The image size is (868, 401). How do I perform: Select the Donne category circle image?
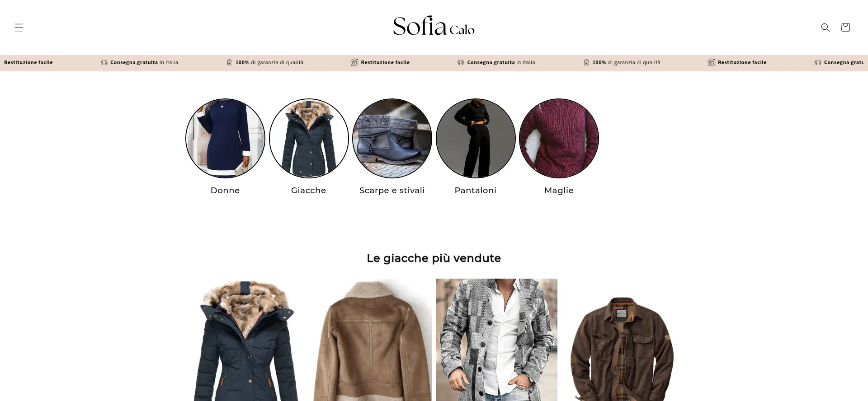pos(225,138)
